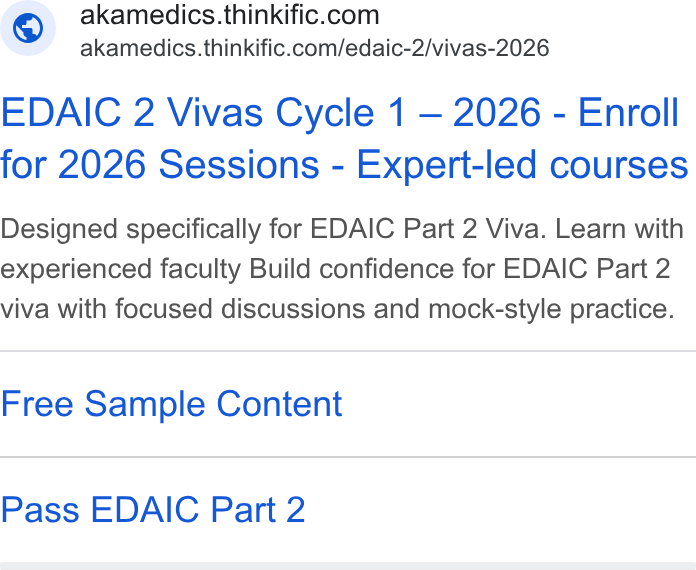Click the ad description starting 'Designed specifically'
The width and height of the screenshot is (696, 570).
[342, 269]
